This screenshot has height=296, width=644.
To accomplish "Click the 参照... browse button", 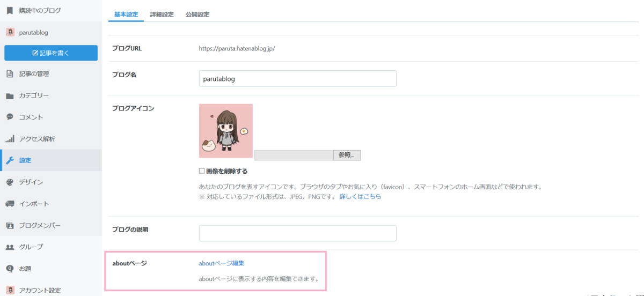I will (347, 155).
